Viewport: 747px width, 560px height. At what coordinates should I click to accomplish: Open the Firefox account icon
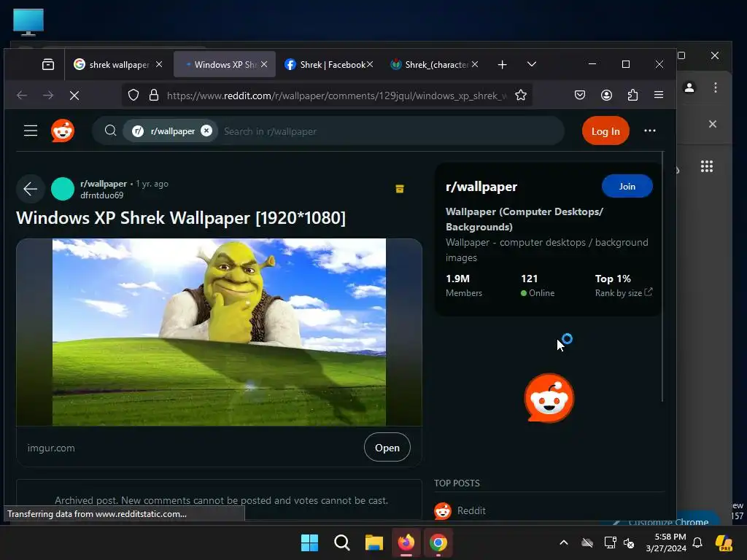pos(606,96)
